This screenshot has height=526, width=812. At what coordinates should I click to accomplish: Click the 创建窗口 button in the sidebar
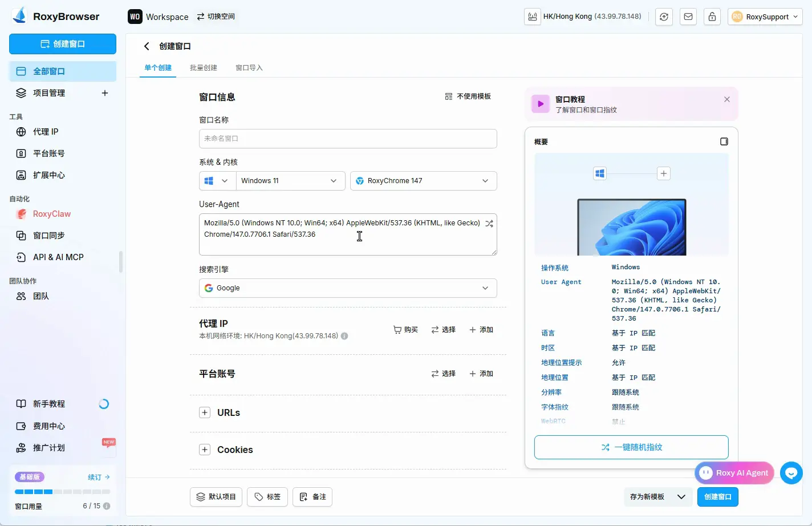click(63, 44)
